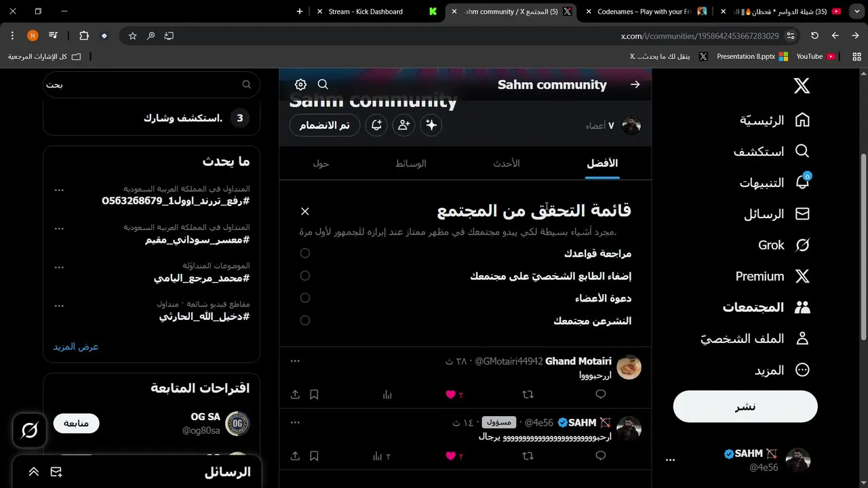The image size is (868, 488).
Task: Reply to the SAHM post
Action: tap(600, 456)
